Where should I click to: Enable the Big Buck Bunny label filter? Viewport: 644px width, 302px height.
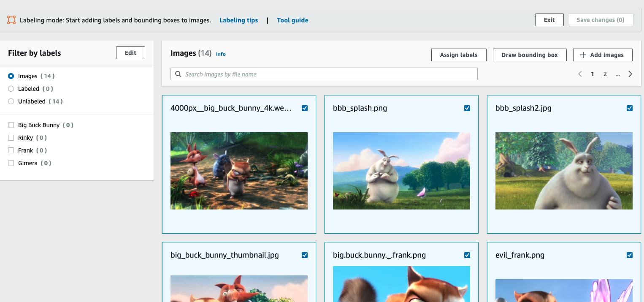pyautogui.click(x=11, y=125)
